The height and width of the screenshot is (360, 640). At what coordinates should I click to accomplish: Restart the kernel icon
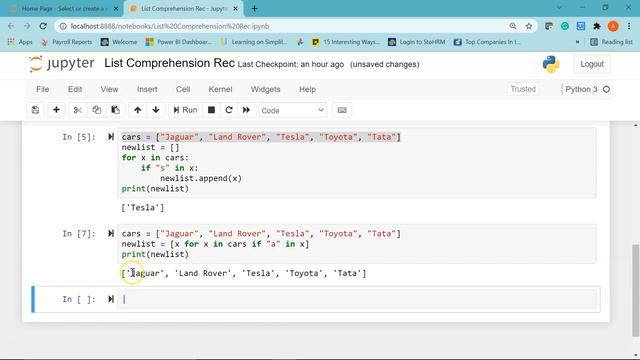click(229, 110)
